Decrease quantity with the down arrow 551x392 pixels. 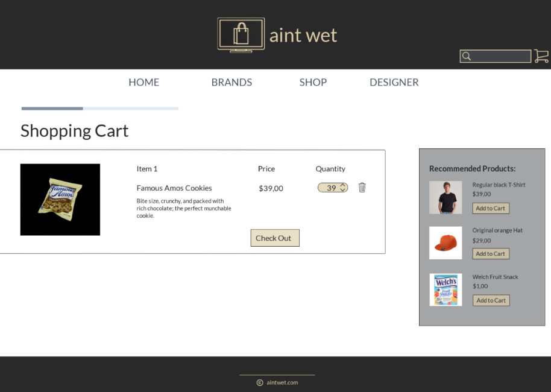click(x=343, y=190)
